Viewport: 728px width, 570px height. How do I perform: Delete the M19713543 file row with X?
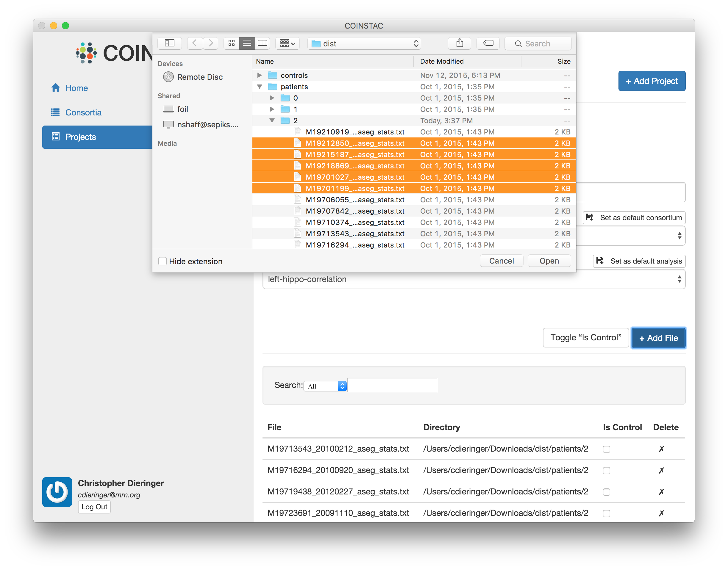661,449
